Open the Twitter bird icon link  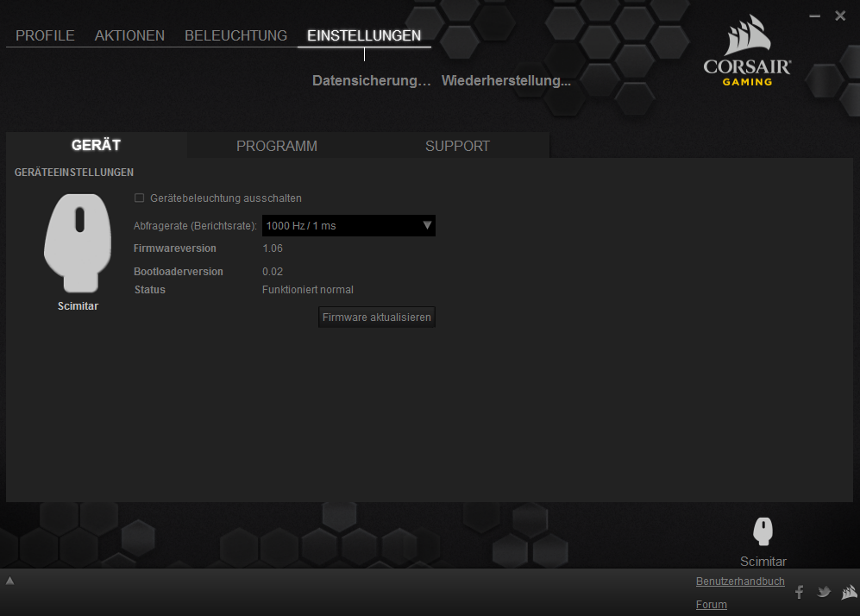point(824,592)
